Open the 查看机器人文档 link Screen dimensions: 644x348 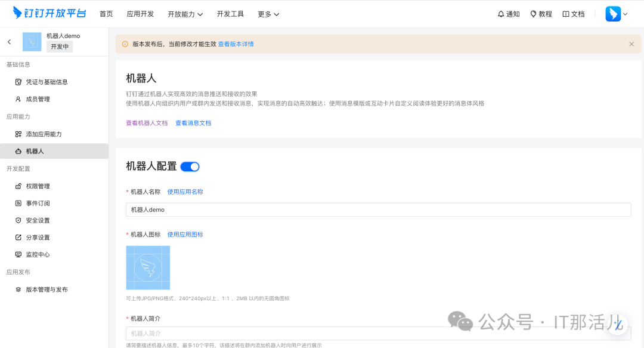coord(147,123)
